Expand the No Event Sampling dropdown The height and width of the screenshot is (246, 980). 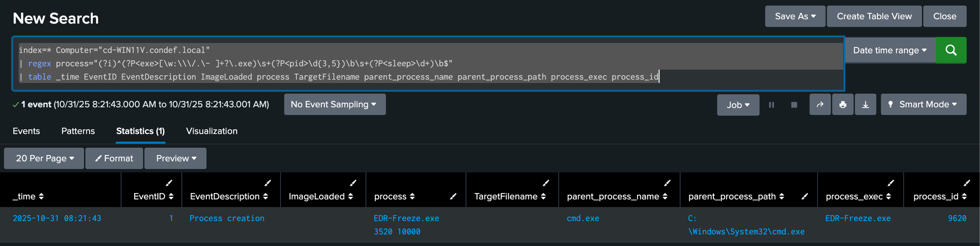pos(334,104)
